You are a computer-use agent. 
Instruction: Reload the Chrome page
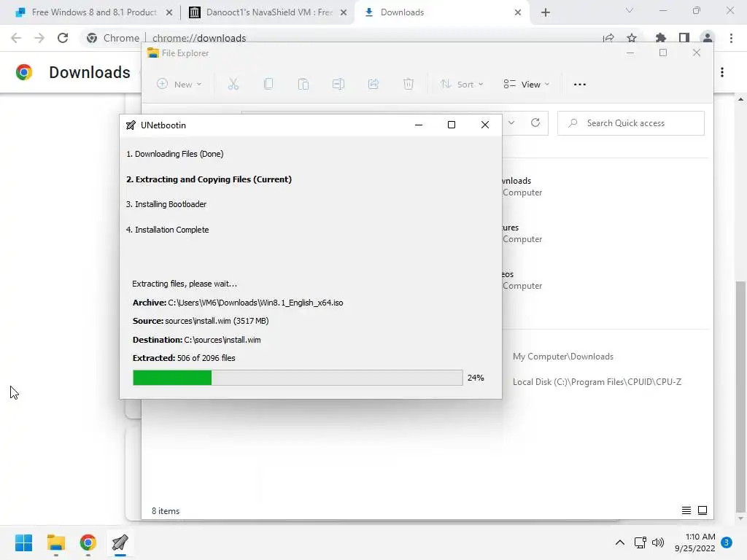coord(63,38)
